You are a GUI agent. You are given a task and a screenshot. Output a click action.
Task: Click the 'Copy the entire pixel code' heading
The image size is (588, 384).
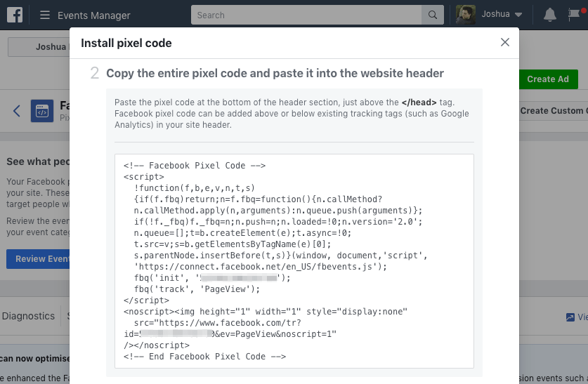(275, 73)
